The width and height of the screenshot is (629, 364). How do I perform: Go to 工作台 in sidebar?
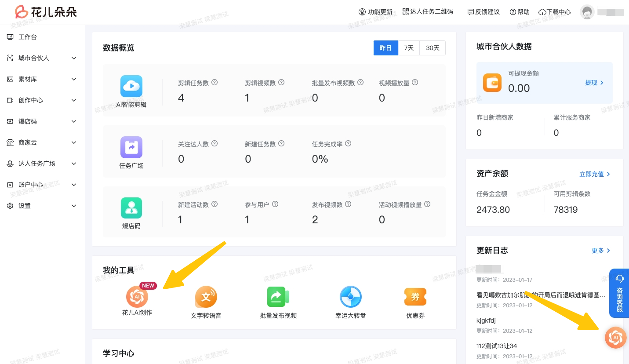pyautogui.click(x=42, y=37)
